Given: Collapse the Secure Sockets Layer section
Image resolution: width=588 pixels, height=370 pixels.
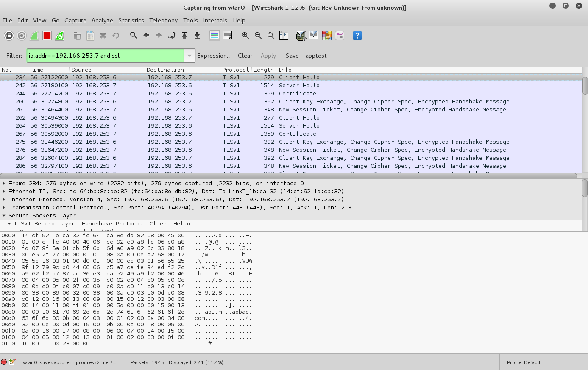Looking at the screenshot, I should pos(4,216).
